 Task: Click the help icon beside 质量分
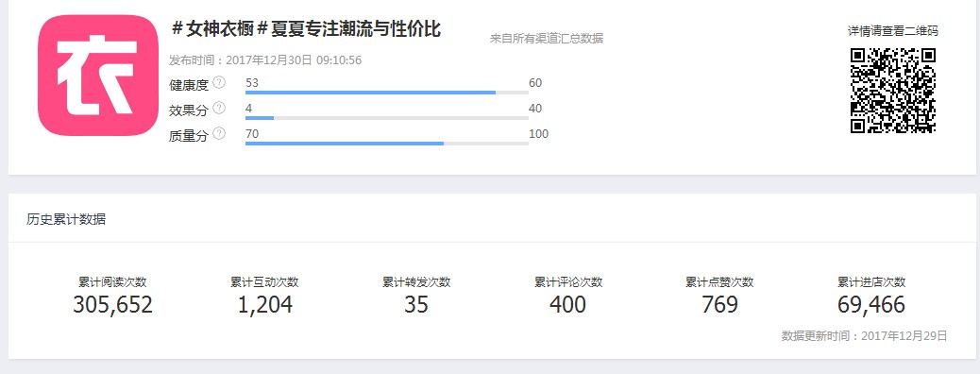(x=219, y=133)
